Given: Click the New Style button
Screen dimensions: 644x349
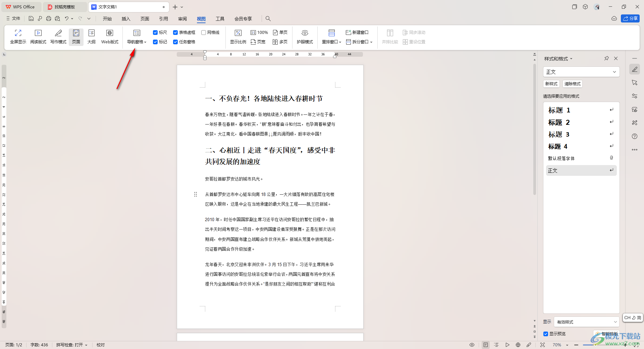Looking at the screenshot, I should [x=551, y=84].
